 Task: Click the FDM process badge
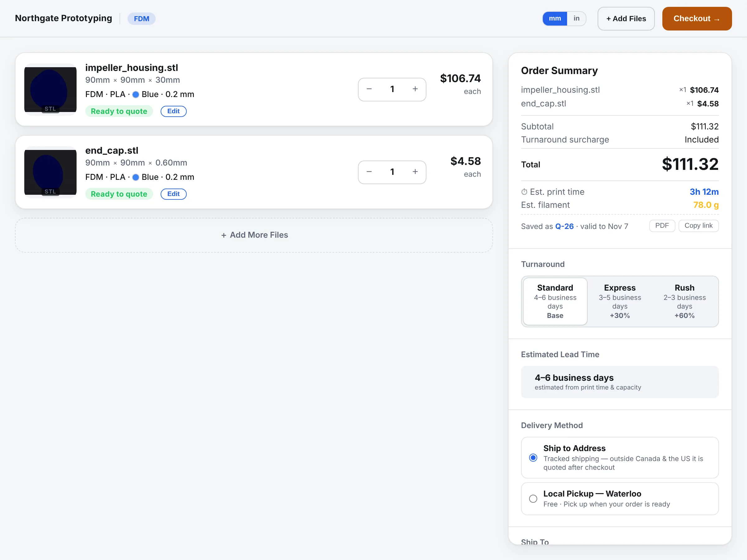tap(141, 19)
